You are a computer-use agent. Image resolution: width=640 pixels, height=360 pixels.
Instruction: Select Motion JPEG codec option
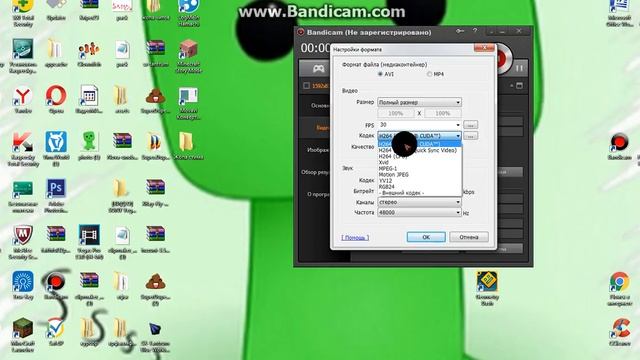coord(419,175)
